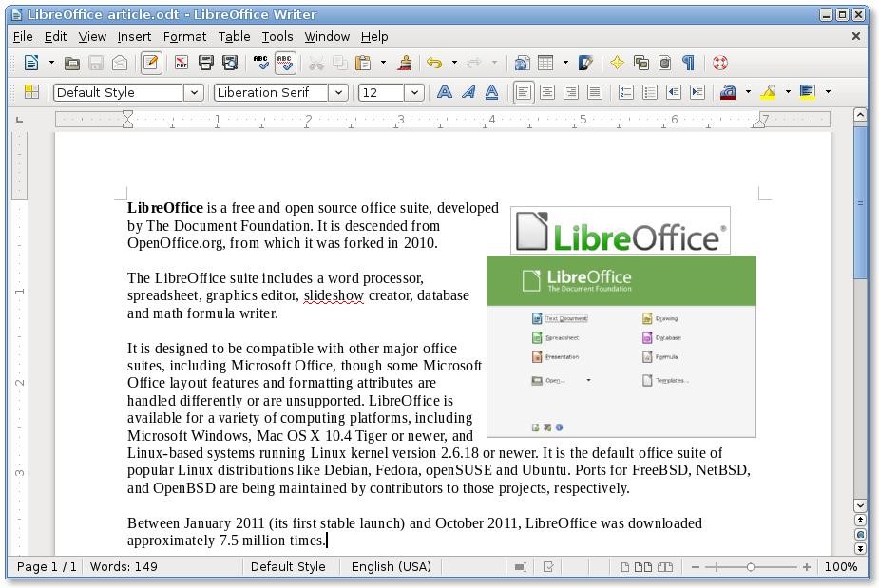Open the Print Preview
879x588 pixels.
pos(227,62)
